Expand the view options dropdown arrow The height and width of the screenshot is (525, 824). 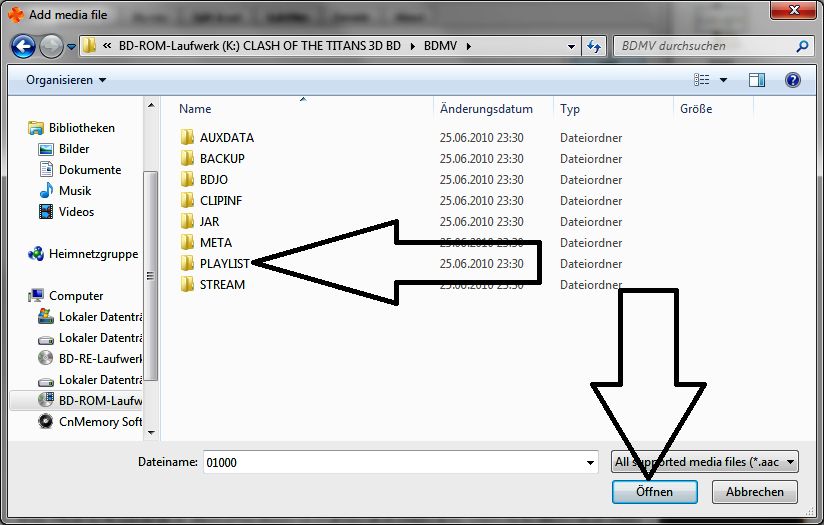tap(723, 80)
